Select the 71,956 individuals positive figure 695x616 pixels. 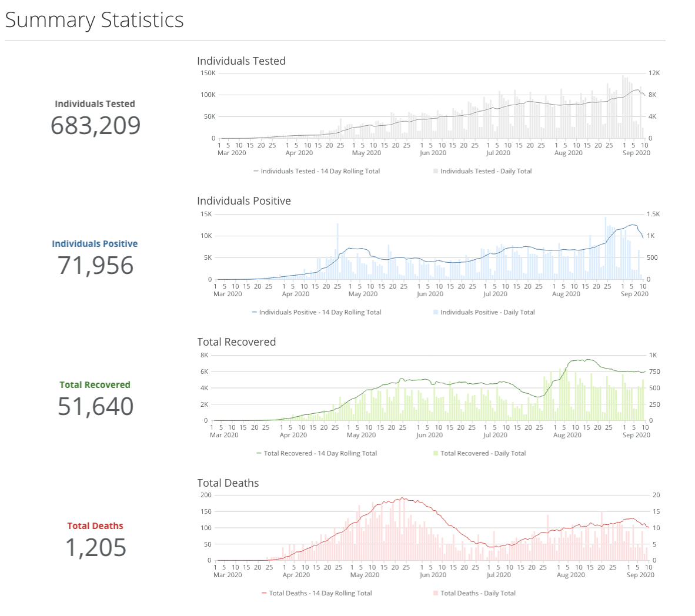[95, 266]
